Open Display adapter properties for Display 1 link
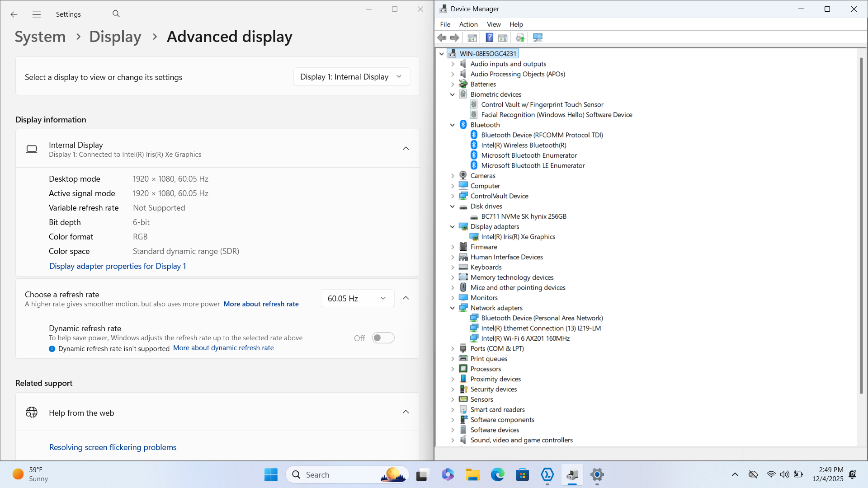868x488 pixels. [x=118, y=266]
